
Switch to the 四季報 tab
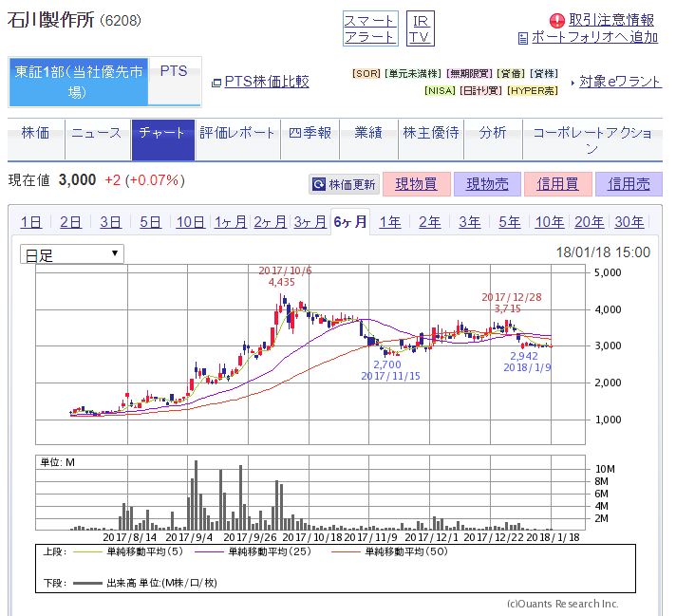(309, 133)
